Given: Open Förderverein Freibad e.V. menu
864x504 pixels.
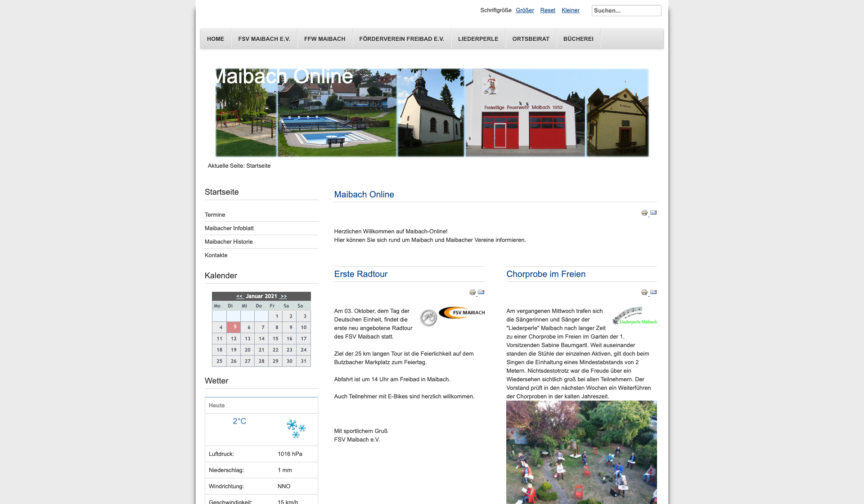Looking at the screenshot, I should point(401,39).
